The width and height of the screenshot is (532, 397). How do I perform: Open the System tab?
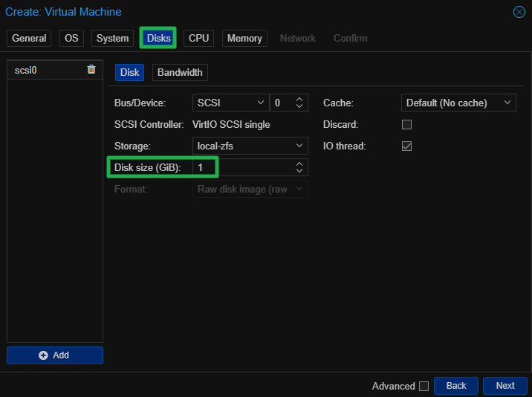(112, 38)
